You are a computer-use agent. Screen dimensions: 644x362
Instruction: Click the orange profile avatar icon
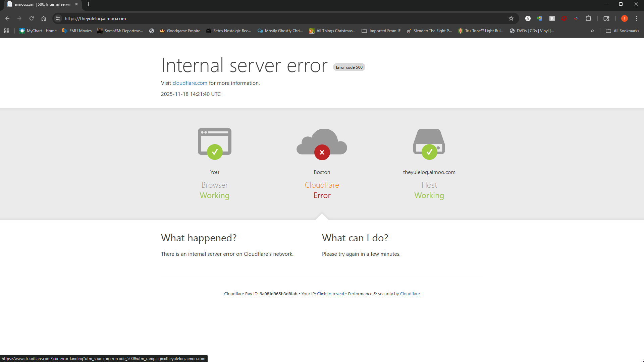click(624, 18)
